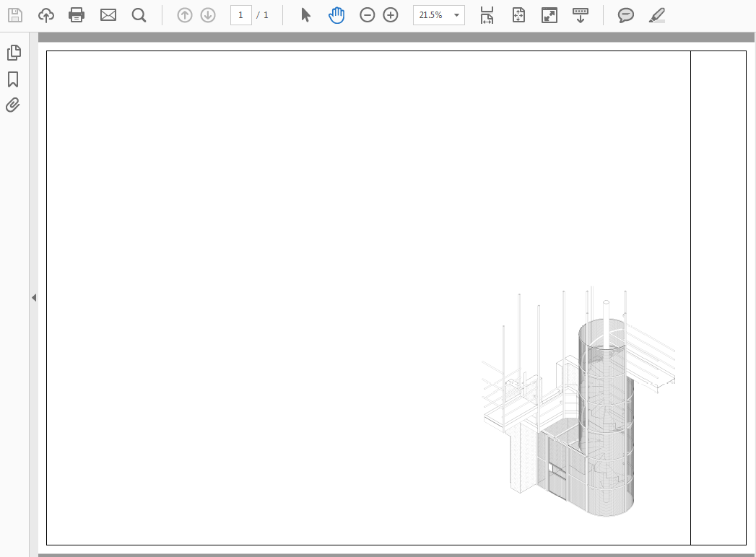Go to the next page
The image size is (756, 557).
tap(208, 15)
